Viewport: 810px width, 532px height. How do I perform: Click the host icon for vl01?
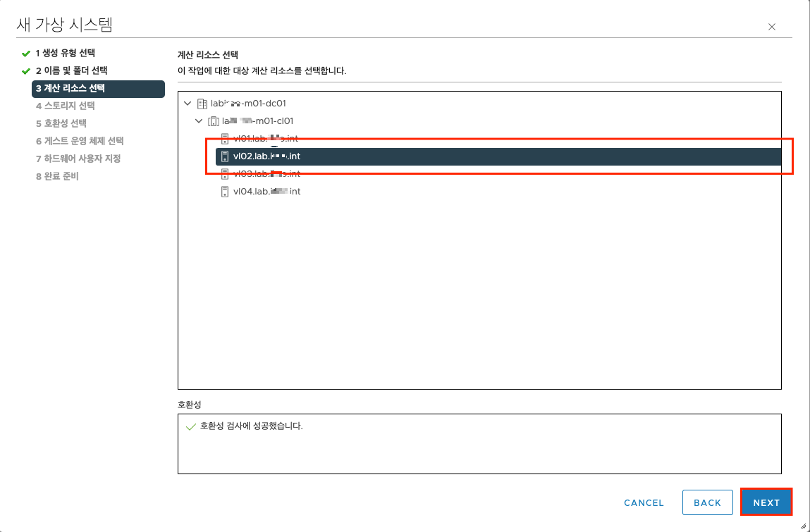point(225,138)
